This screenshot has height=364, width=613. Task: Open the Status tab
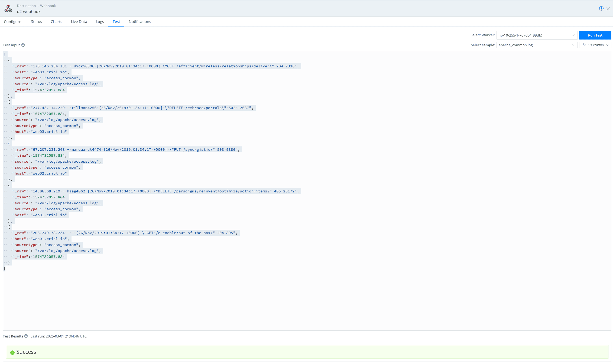coord(36,22)
